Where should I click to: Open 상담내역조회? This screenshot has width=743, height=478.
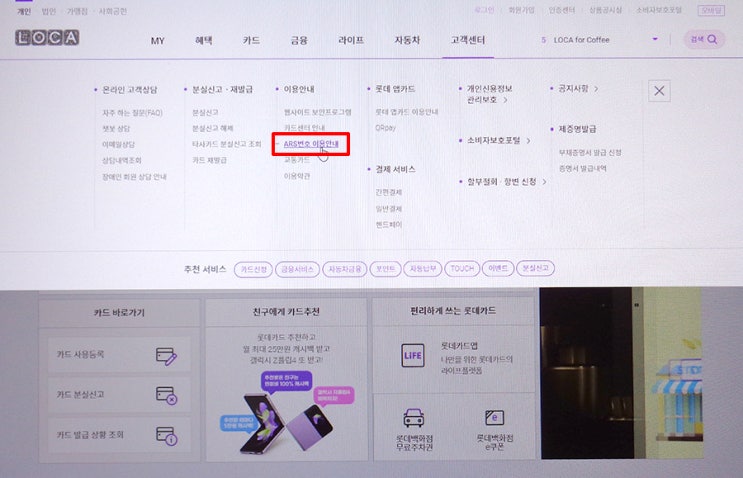[122, 160]
